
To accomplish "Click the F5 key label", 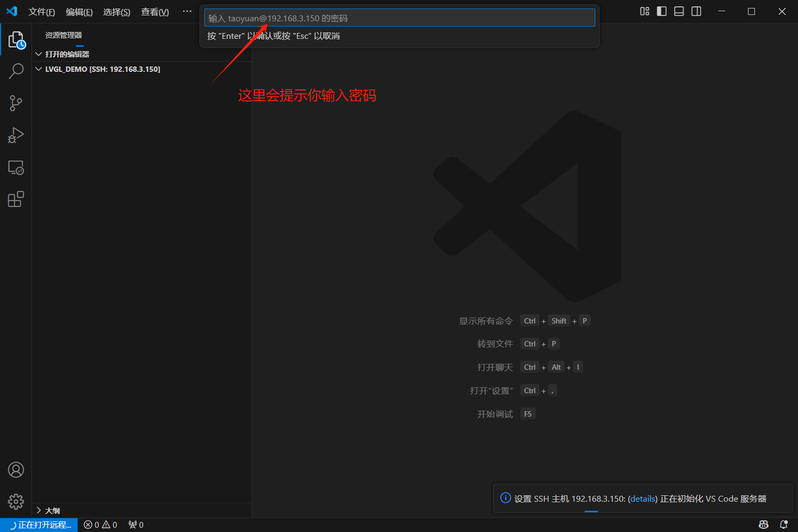I will 528,414.
